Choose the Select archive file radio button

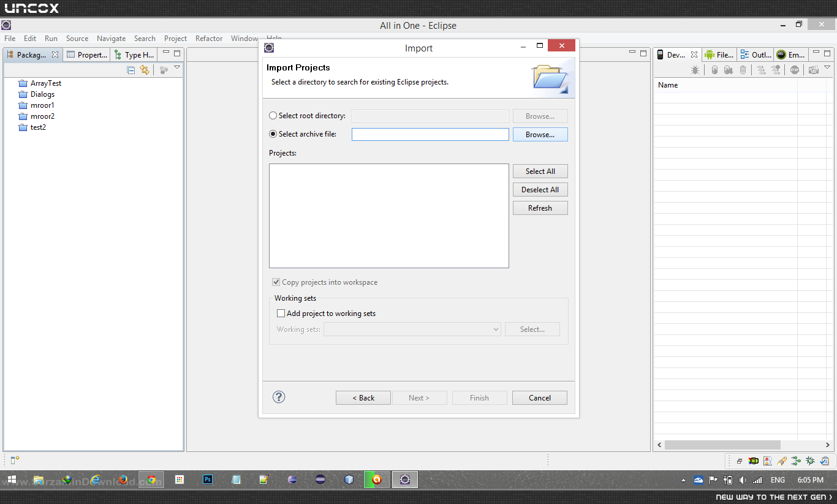coord(273,134)
